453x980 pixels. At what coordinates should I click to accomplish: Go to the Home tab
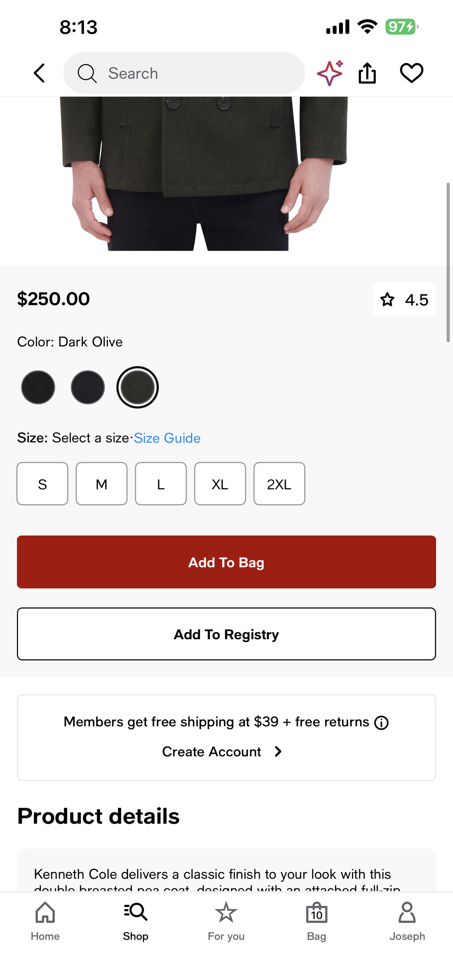pyautogui.click(x=45, y=921)
